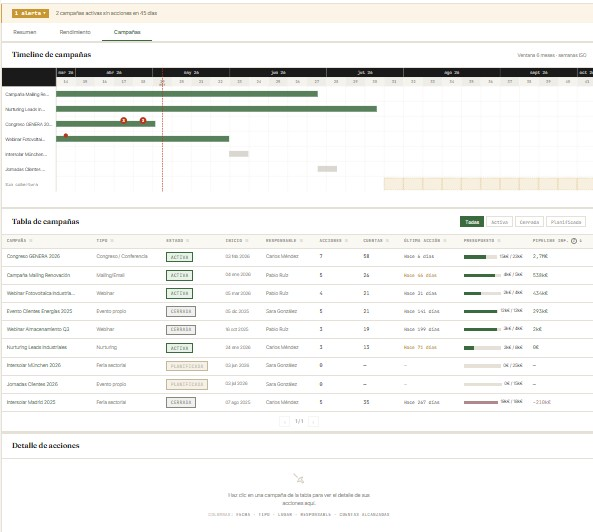Screen dimensions: 593x532
Task: Click the help icon in Pipeline column header
Action: click(574, 241)
